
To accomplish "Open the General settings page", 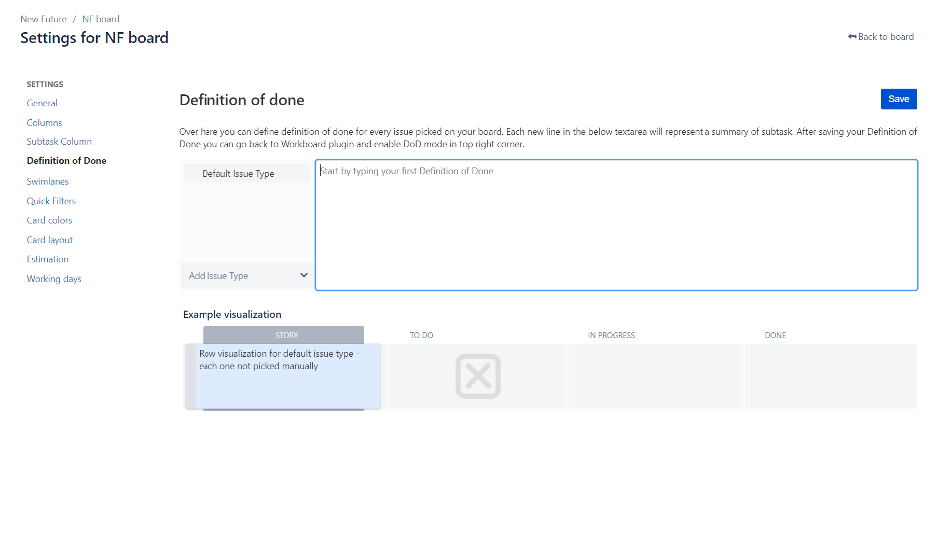I will [42, 103].
